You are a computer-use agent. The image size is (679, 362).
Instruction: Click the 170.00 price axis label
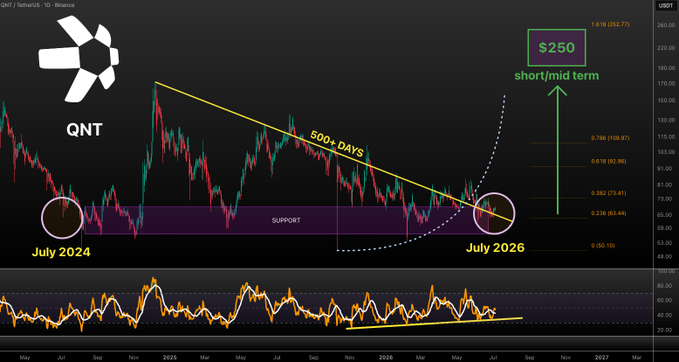click(x=666, y=83)
